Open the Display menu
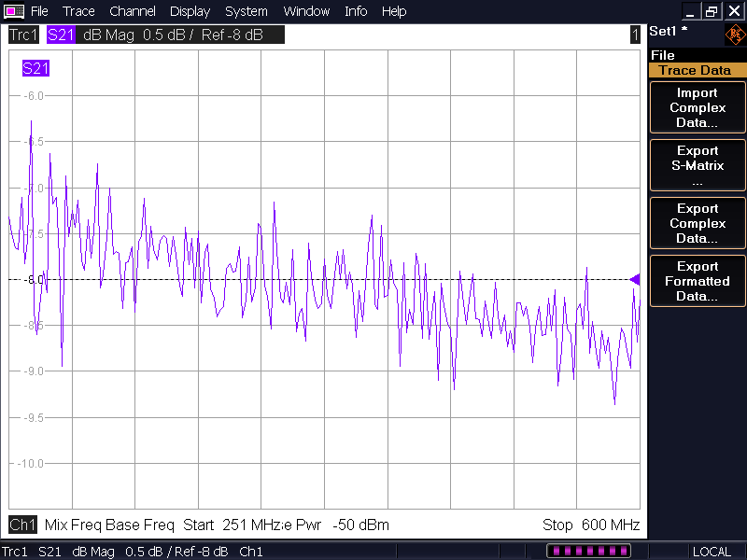Image resolution: width=747 pixels, height=560 pixels. coord(190,11)
